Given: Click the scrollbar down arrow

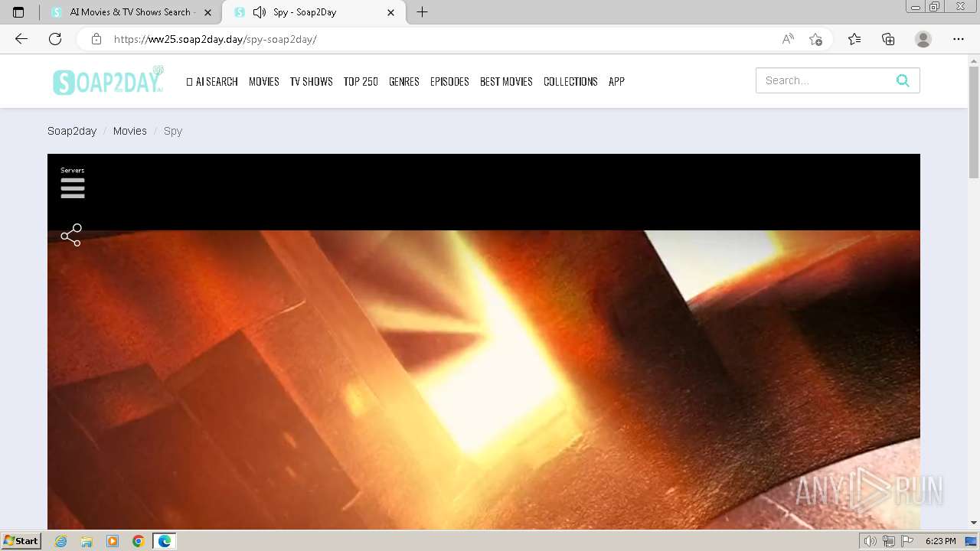Looking at the screenshot, I should [974, 523].
